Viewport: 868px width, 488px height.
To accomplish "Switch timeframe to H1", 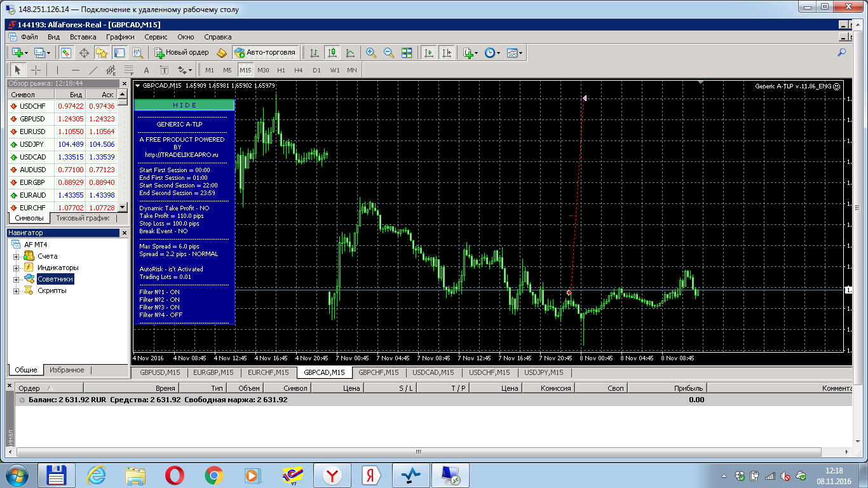I will point(281,70).
